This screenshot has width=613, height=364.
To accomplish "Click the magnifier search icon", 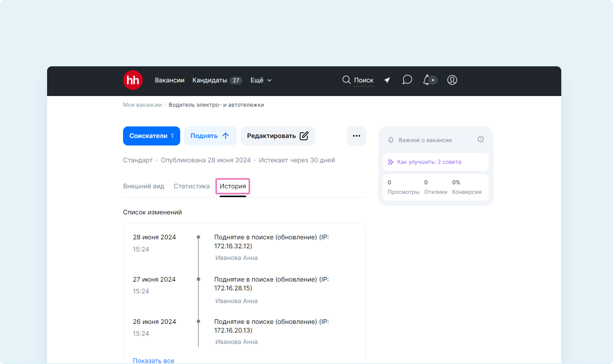I will coord(347,80).
